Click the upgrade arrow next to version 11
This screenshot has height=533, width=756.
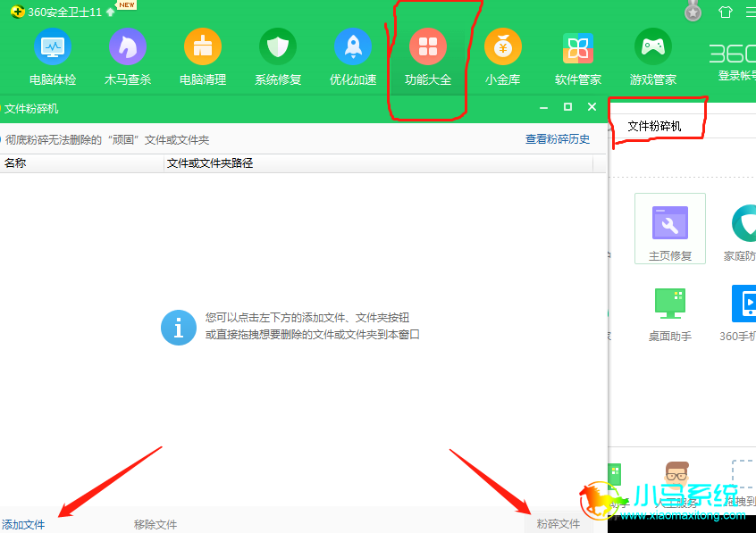pyautogui.click(x=111, y=12)
